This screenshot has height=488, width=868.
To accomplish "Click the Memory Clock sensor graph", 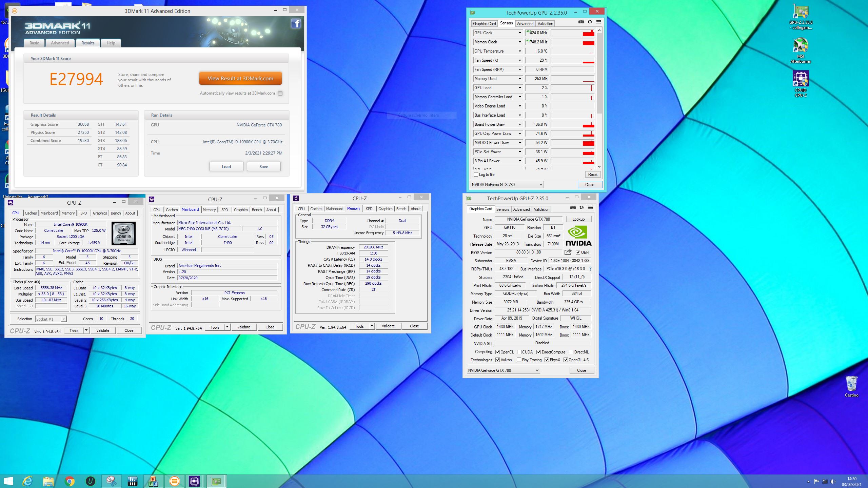I will tap(572, 42).
